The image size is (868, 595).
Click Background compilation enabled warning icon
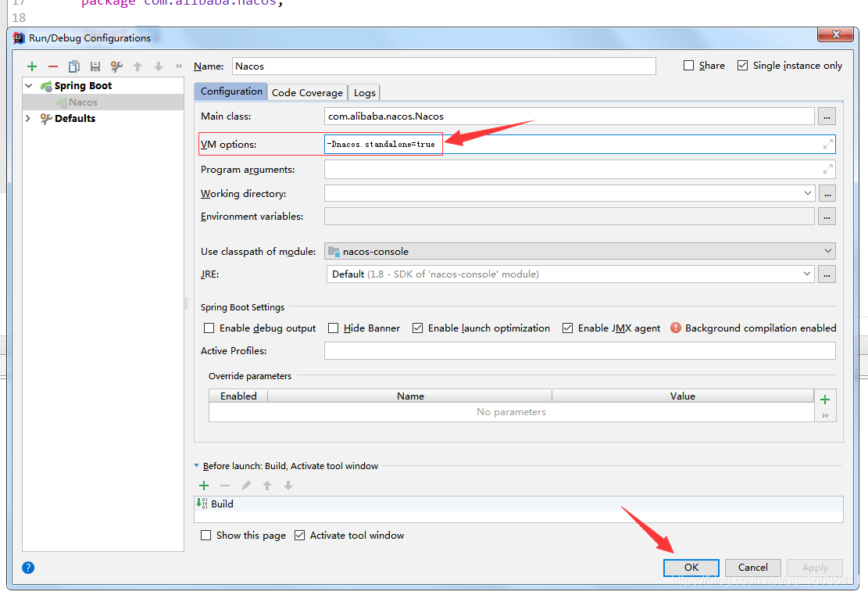pos(675,328)
